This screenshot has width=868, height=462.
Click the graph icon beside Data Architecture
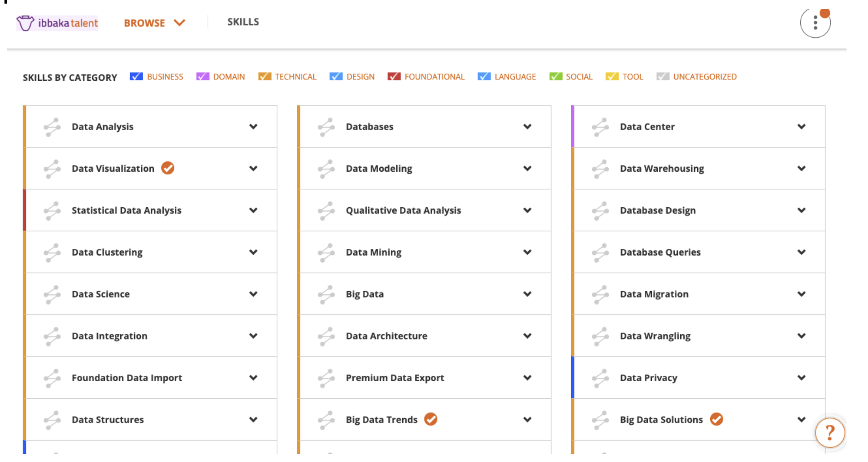coord(326,336)
